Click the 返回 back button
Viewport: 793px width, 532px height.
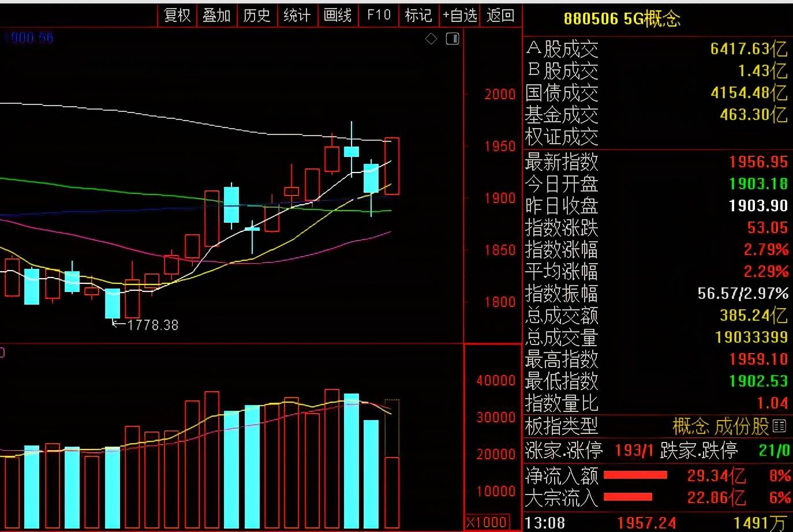(x=500, y=16)
